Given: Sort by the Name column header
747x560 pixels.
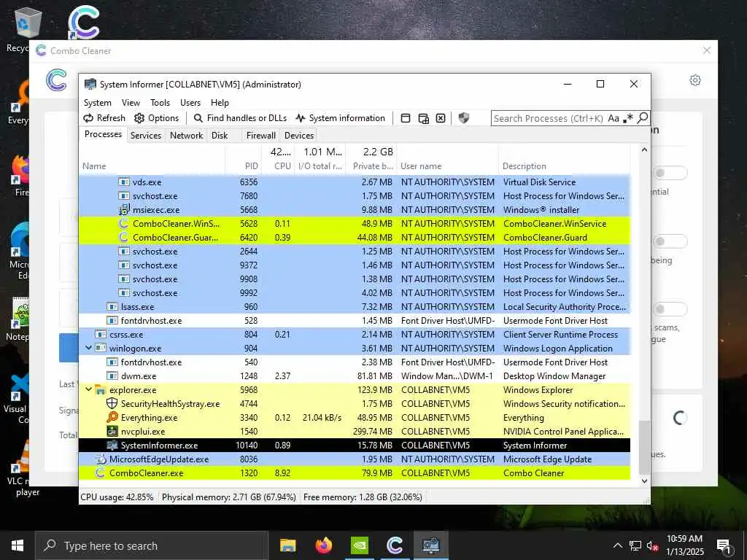Looking at the screenshot, I should tap(152, 159).
